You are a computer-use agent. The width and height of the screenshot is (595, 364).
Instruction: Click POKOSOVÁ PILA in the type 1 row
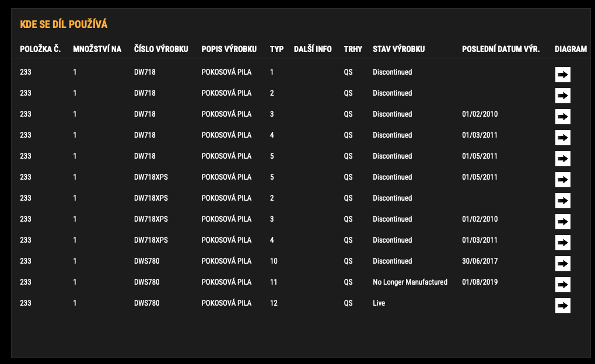coord(226,72)
